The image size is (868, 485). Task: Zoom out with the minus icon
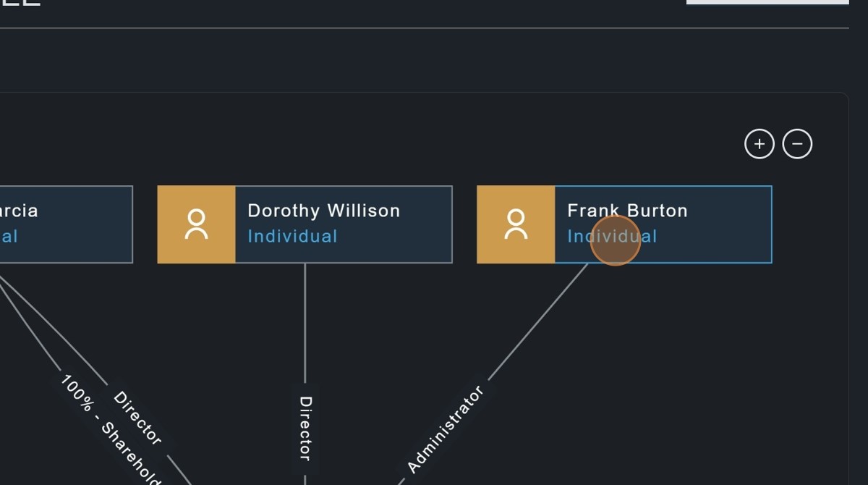pos(797,144)
